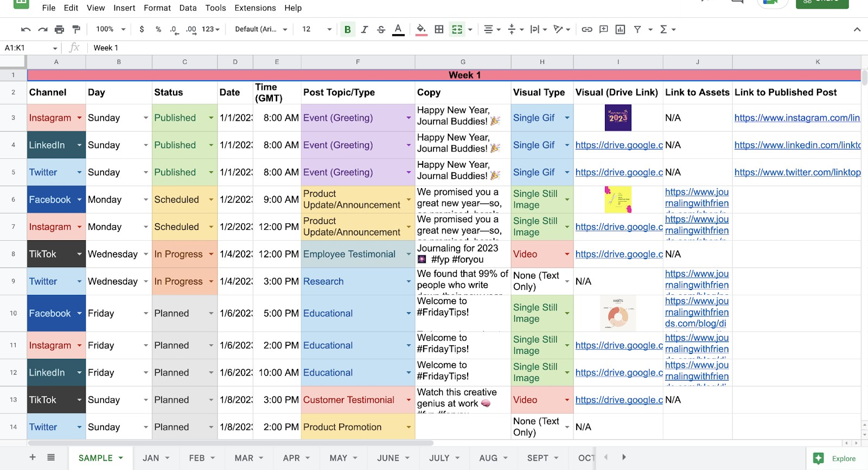Image resolution: width=868 pixels, height=470 pixels.
Task: Open Status dropdown for TikTok Wednesday
Action: click(x=211, y=254)
